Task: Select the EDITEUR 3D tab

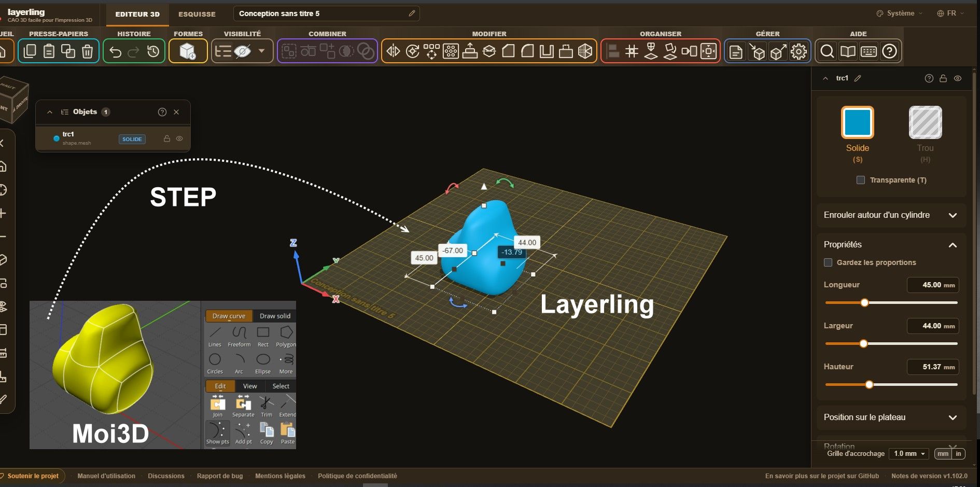Action: point(137,14)
